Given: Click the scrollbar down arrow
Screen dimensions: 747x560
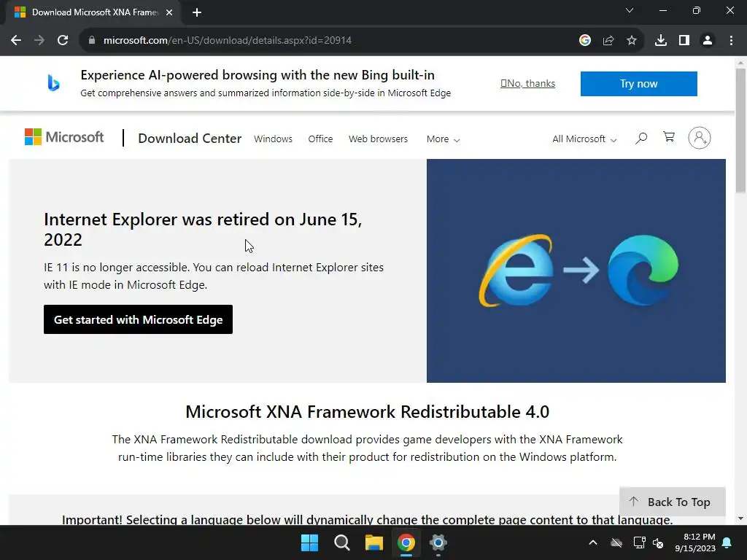Looking at the screenshot, I should 740,518.
